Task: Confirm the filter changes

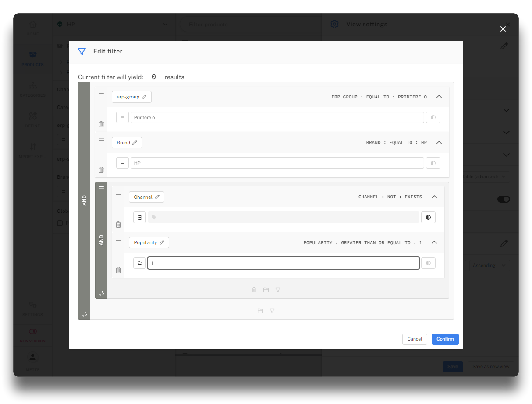Action: click(x=445, y=339)
